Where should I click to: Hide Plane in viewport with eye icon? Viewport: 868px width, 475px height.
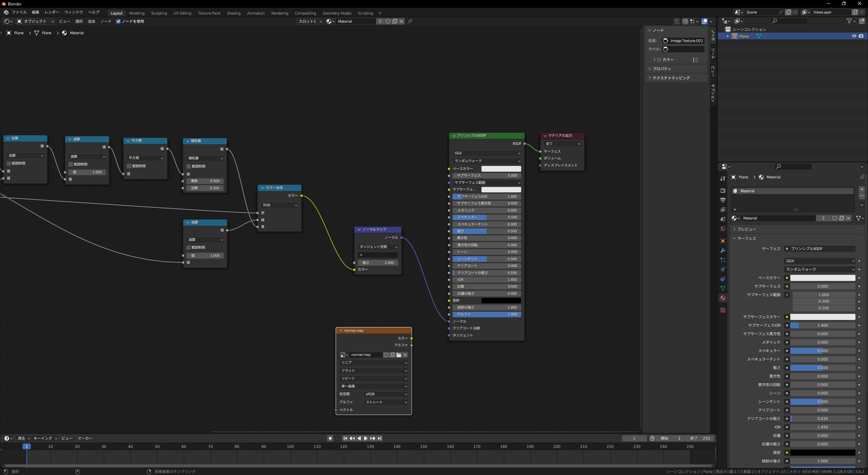[x=854, y=36]
